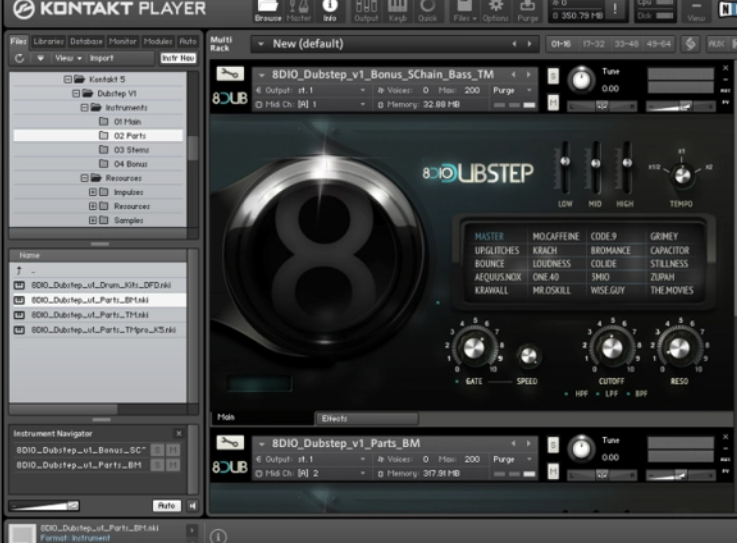Click the HIGH EQ slider

627,163
